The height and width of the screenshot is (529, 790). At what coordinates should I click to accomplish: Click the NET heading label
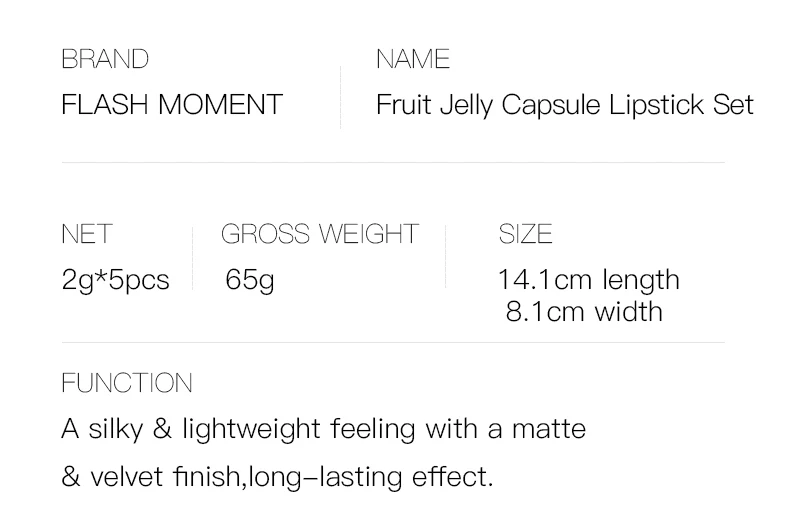[x=87, y=234]
